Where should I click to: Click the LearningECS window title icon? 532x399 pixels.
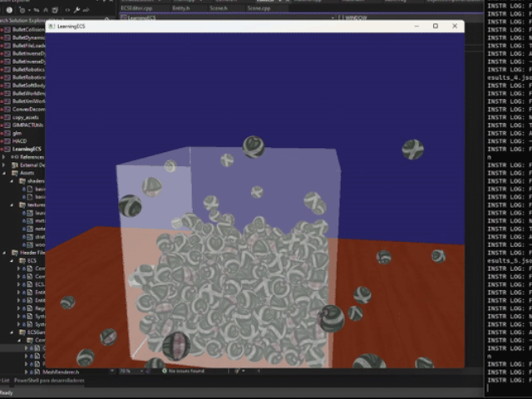pyautogui.click(x=52, y=27)
